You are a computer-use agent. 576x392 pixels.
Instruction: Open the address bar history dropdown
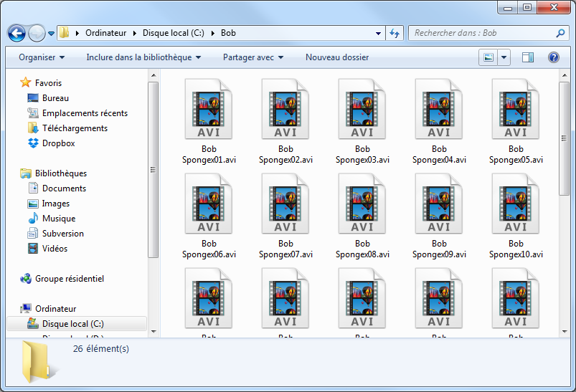(x=378, y=34)
